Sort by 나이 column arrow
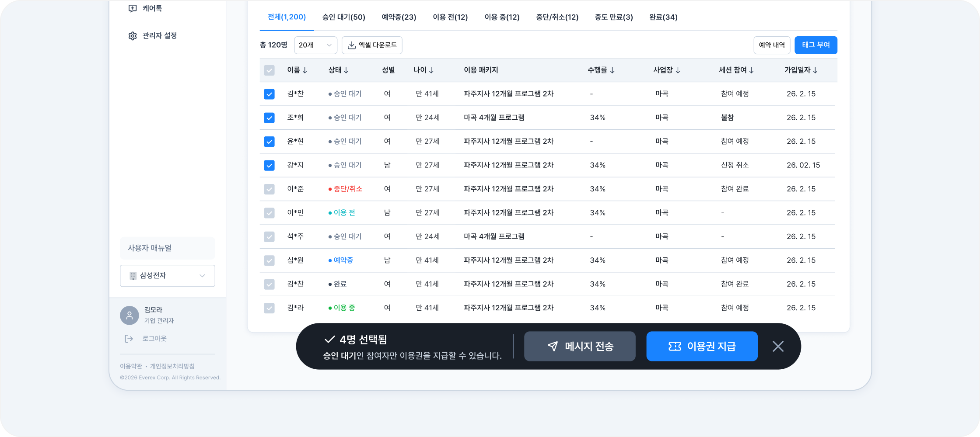The width and height of the screenshot is (980, 437). tap(431, 70)
